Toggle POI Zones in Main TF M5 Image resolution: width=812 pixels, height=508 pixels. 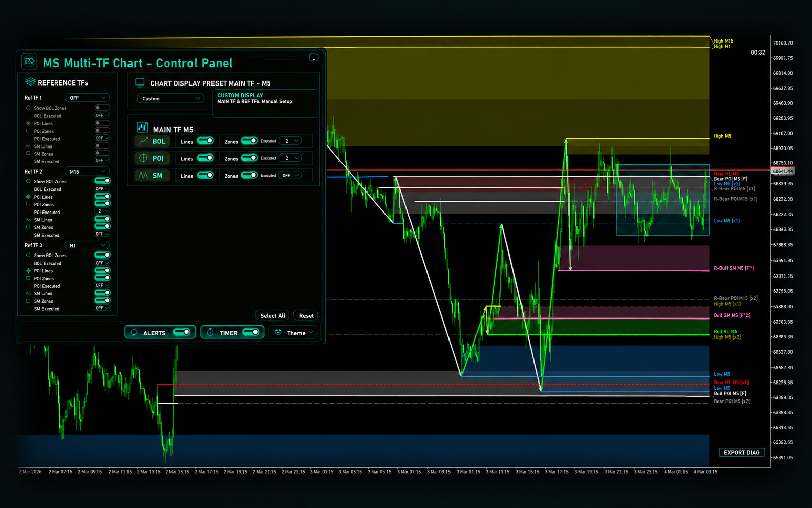coord(249,158)
